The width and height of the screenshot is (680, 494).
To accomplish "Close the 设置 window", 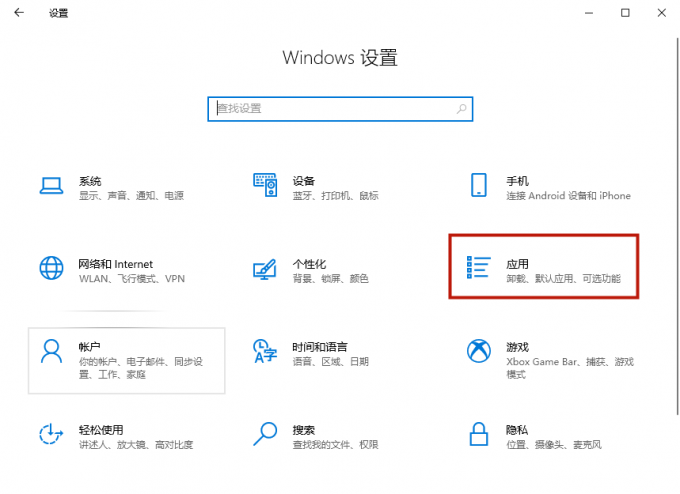I will [x=662, y=13].
